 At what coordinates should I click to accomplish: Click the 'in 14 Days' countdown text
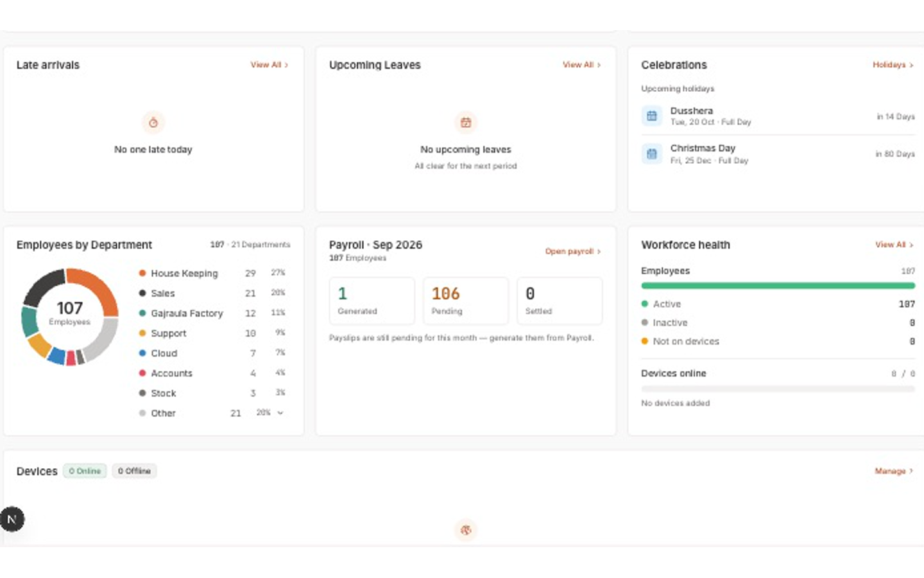[x=896, y=116]
